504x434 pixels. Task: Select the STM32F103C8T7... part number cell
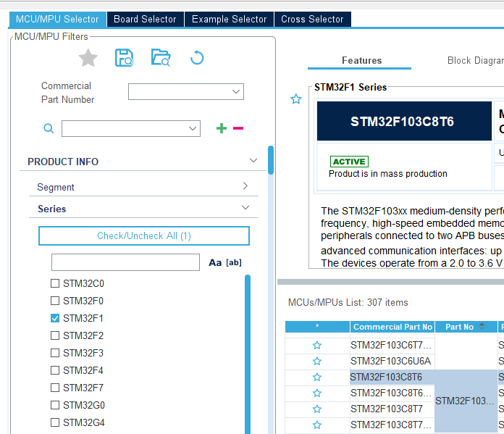(x=392, y=425)
